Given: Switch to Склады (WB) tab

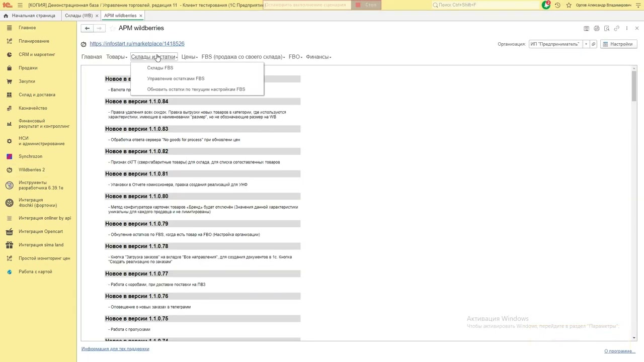Looking at the screenshot, I should (79, 16).
